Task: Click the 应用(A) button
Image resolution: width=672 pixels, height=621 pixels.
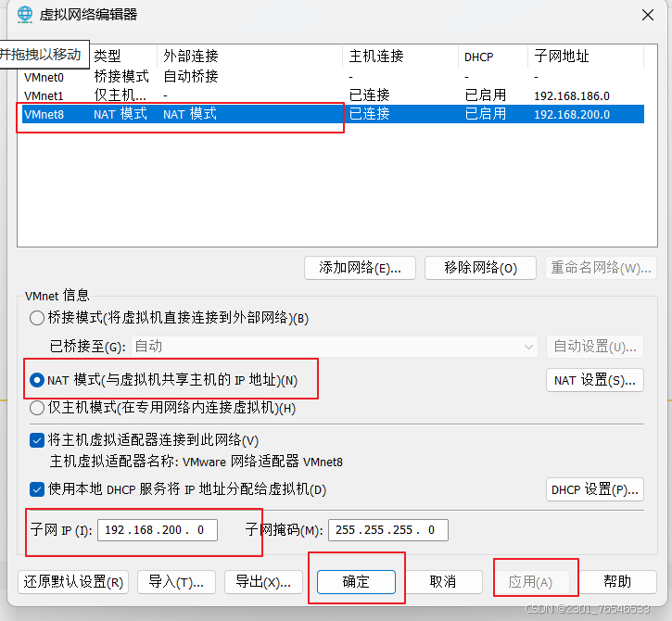Action: coord(530,582)
